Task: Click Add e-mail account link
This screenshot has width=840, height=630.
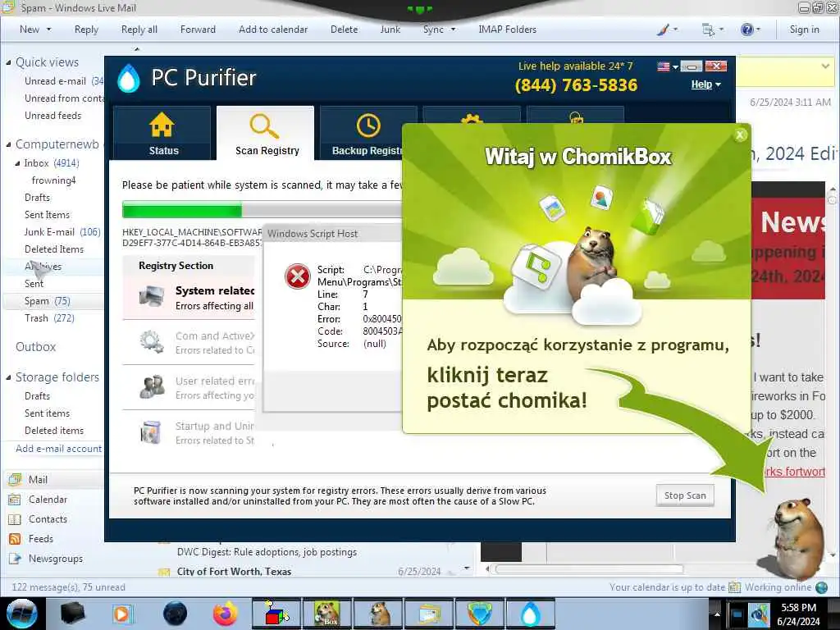Action: point(58,449)
